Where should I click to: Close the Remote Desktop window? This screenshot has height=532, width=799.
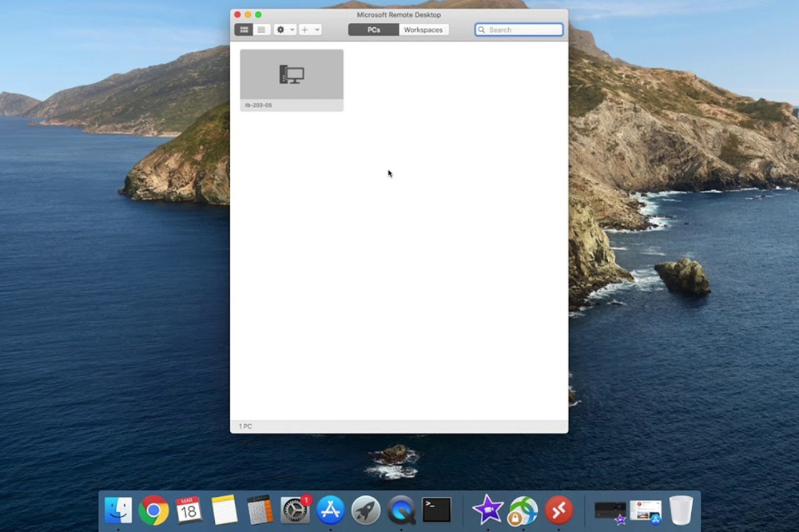pyautogui.click(x=237, y=14)
